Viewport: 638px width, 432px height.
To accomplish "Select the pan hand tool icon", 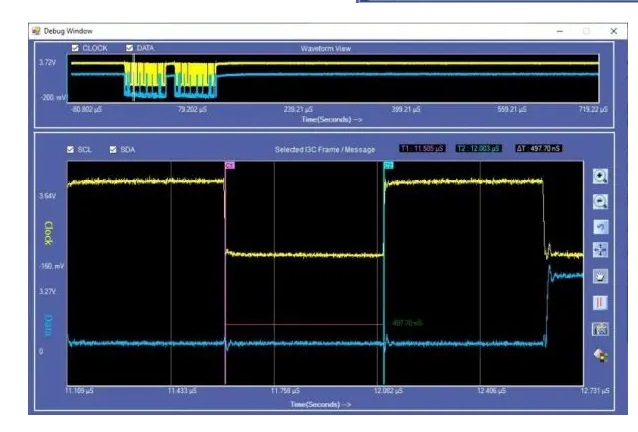I will [x=600, y=277].
